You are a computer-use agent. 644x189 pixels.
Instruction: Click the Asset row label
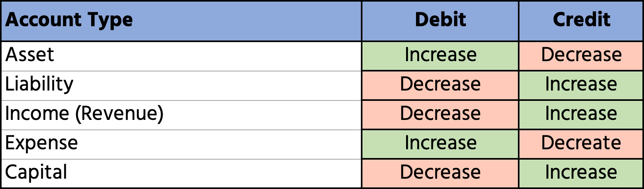pyautogui.click(x=30, y=55)
